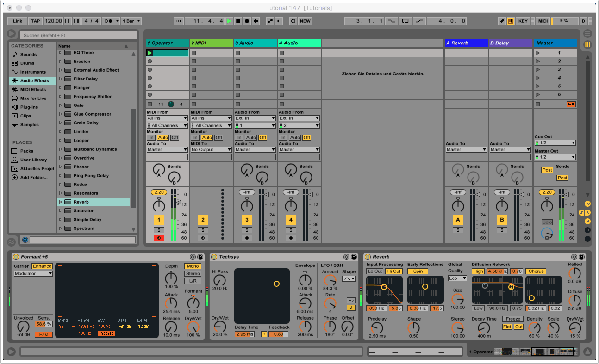
Task: Click the Add Folder link
Action: (33, 178)
